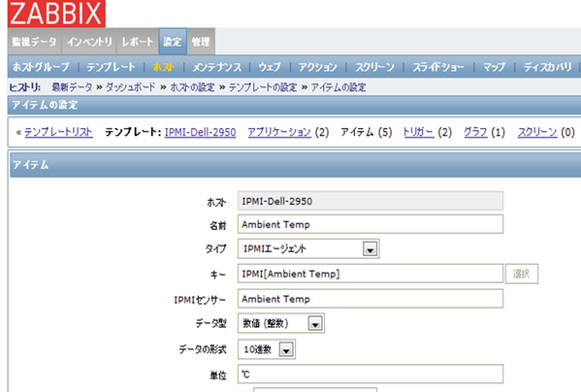Open IPMI-Dell-2950 template link
The height and width of the screenshot is (392, 581).
pos(200,132)
